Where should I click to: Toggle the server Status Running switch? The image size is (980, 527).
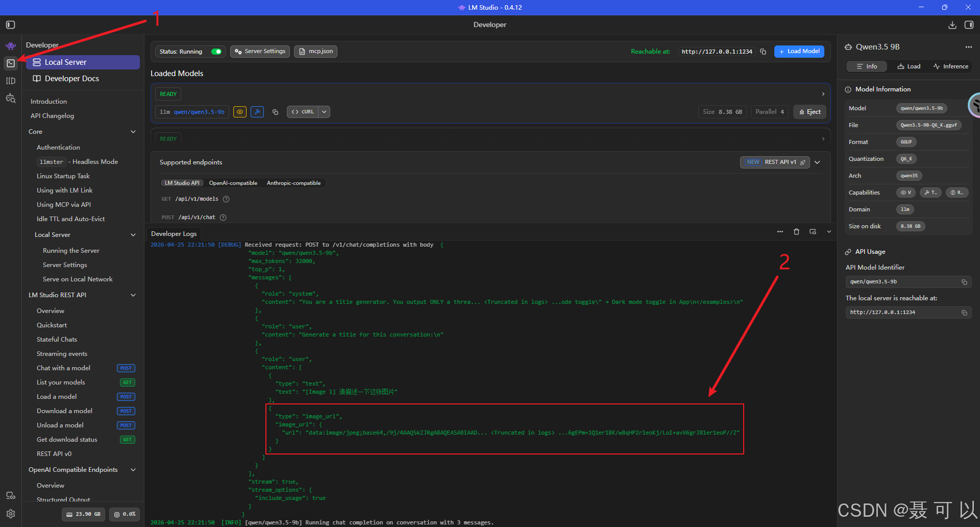216,52
